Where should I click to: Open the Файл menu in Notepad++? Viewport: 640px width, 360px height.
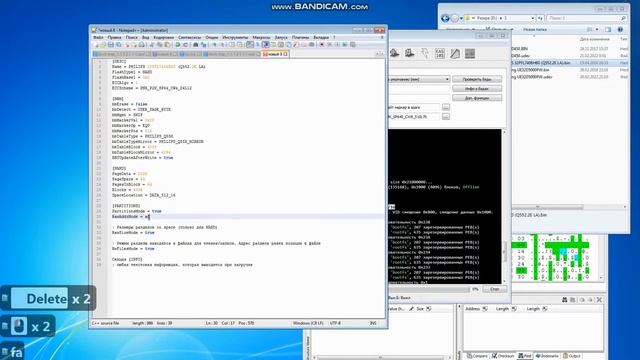tap(98, 37)
